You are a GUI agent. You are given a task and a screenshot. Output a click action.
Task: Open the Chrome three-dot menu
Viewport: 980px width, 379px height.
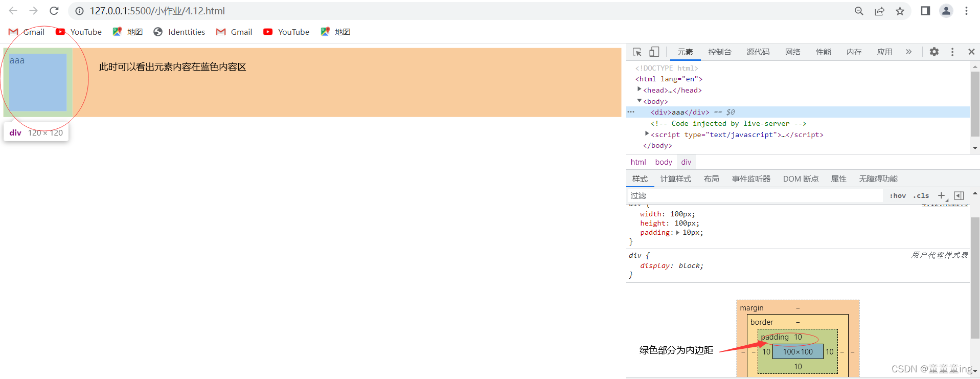click(966, 11)
